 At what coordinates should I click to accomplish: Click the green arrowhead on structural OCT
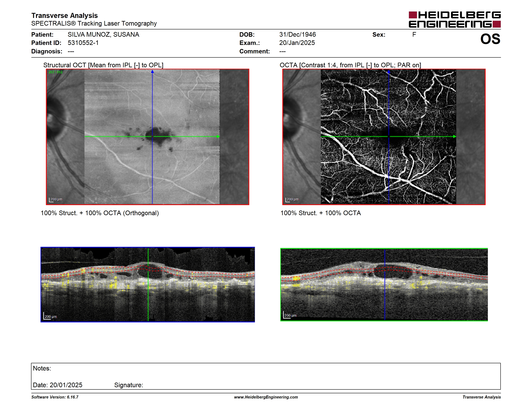point(218,137)
